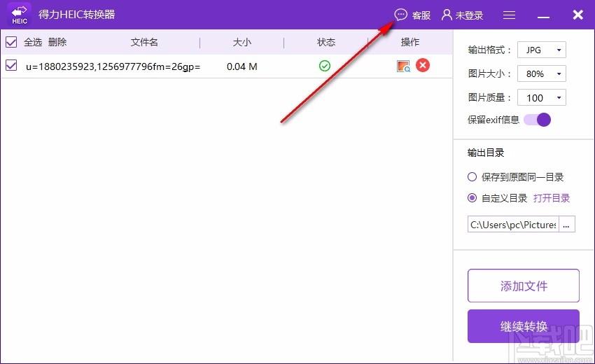Remove the file with red X icon
The height and width of the screenshot is (364, 595).
pyautogui.click(x=423, y=65)
